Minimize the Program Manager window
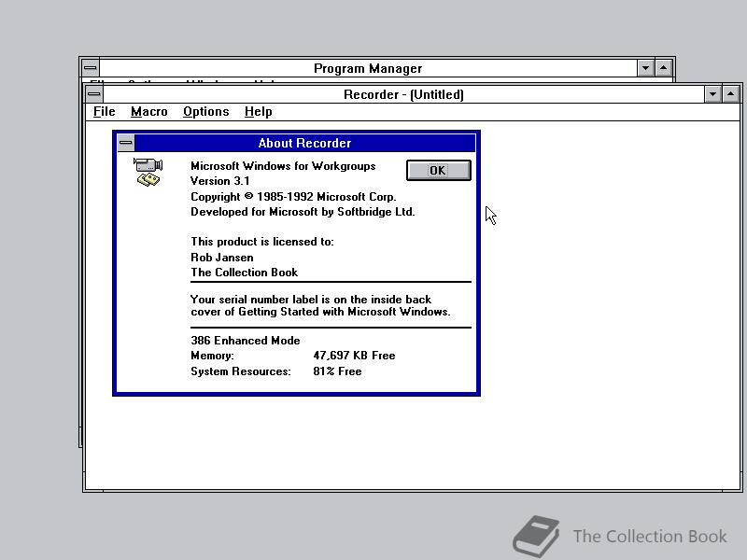This screenshot has height=560, width=747. click(x=645, y=68)
